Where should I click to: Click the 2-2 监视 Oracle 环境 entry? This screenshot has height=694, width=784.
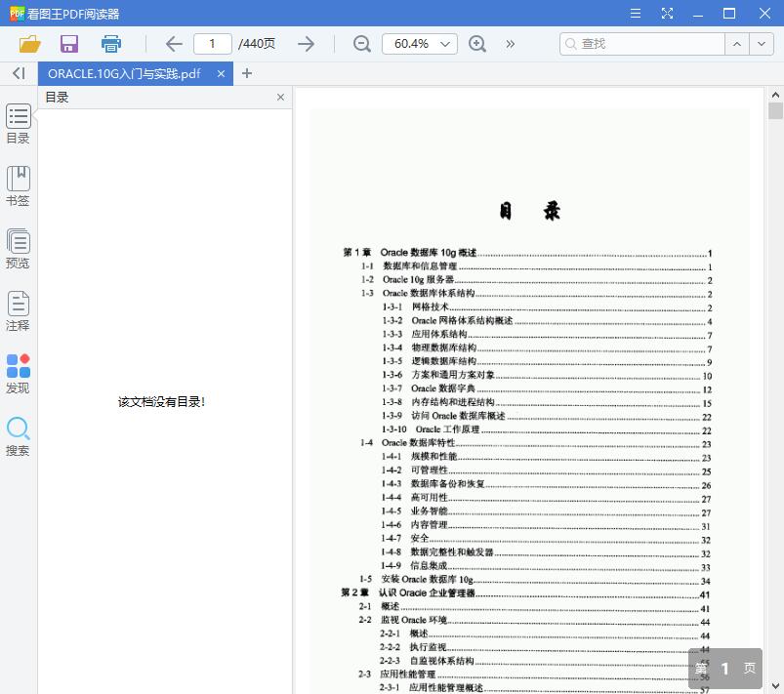click(x=534, y=621)
